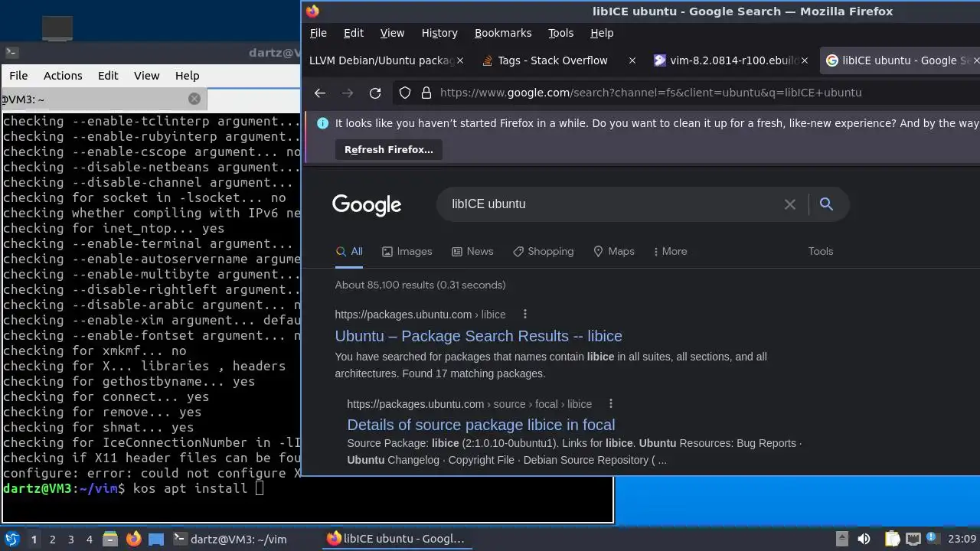Open Firefox File menu
The width and height of the screenshot is (980, 551).
[x=318, y=33]
